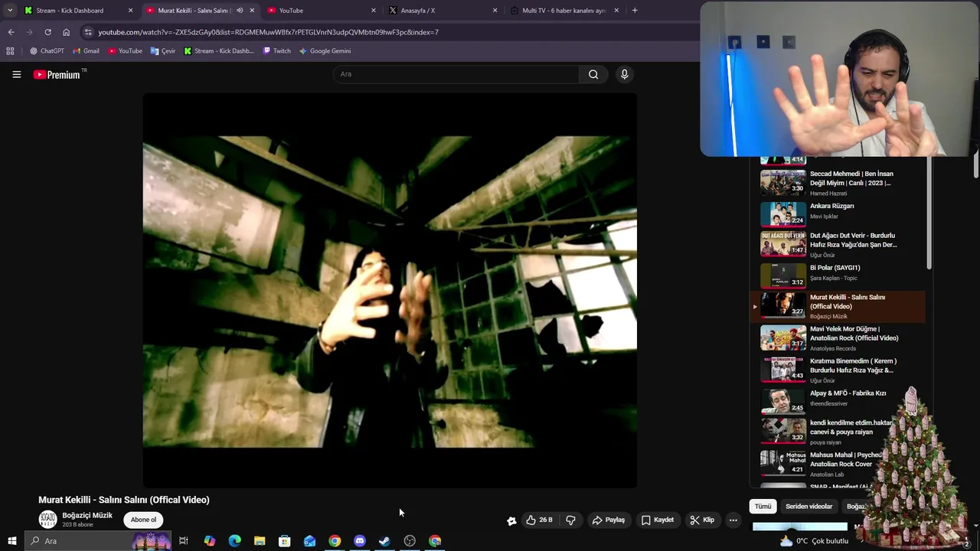Open the more actions ellipsis menu

pyautogui.click(x=733, y=520)
